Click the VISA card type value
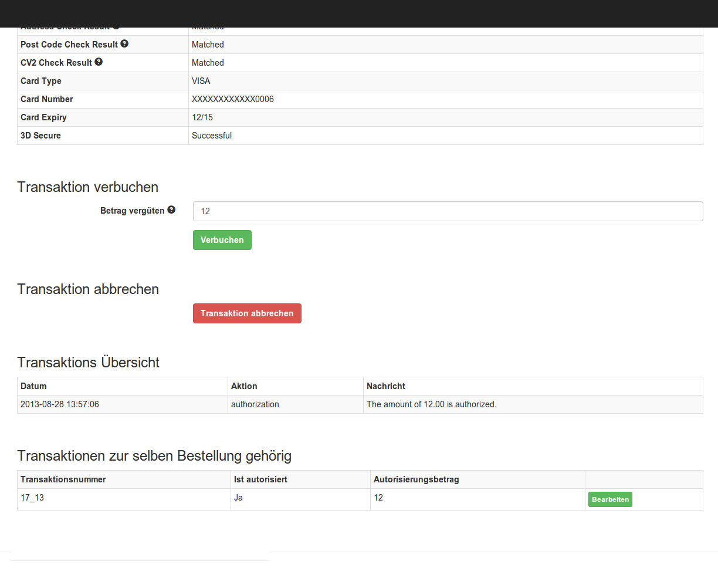718x588 pixels. (201, 81)
